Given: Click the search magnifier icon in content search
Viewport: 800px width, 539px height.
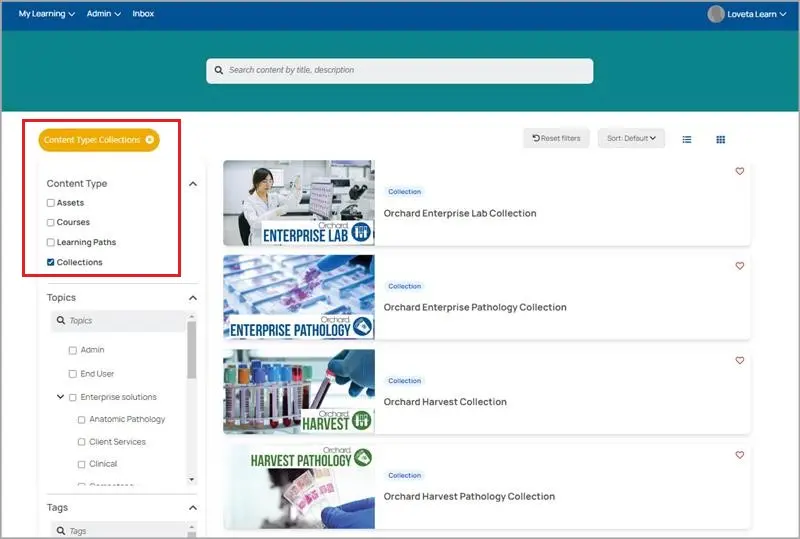Looking at the screenshot, I should (218, 70).
